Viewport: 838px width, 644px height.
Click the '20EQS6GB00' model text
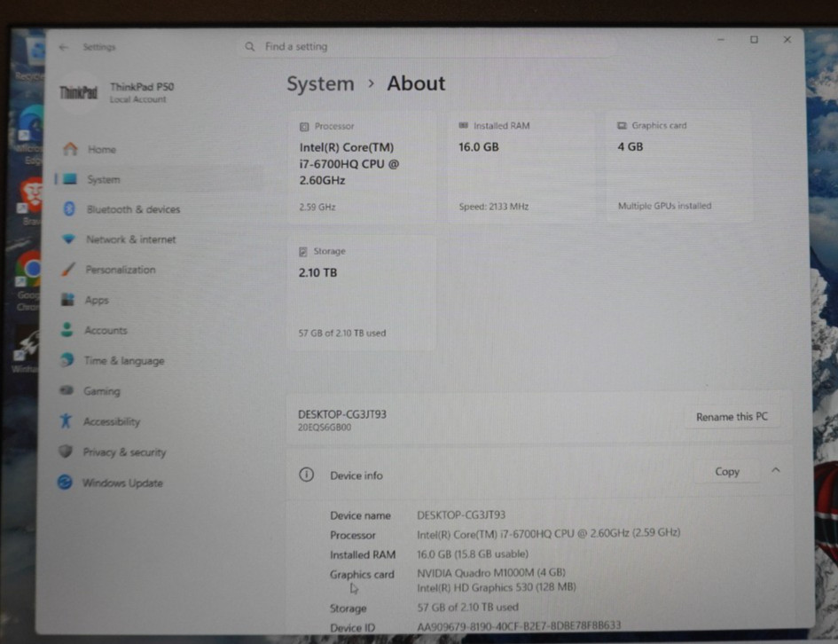[325, 428]
